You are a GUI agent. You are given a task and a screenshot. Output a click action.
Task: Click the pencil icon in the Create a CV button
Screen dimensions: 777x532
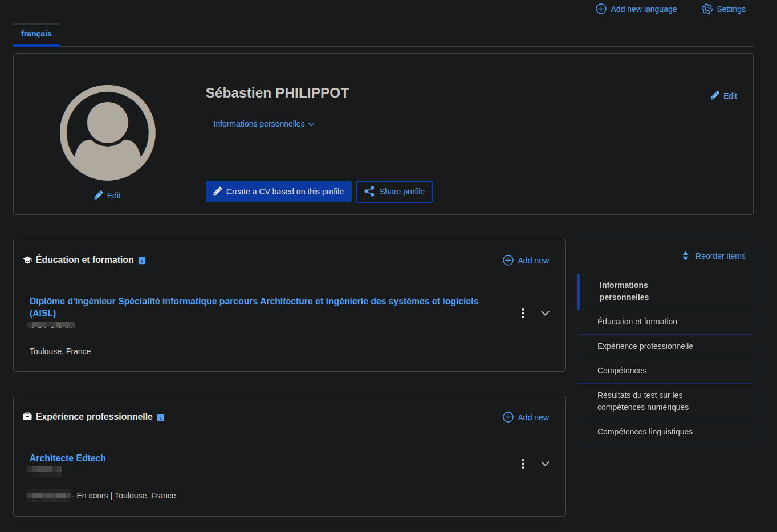tap(218, 192)
